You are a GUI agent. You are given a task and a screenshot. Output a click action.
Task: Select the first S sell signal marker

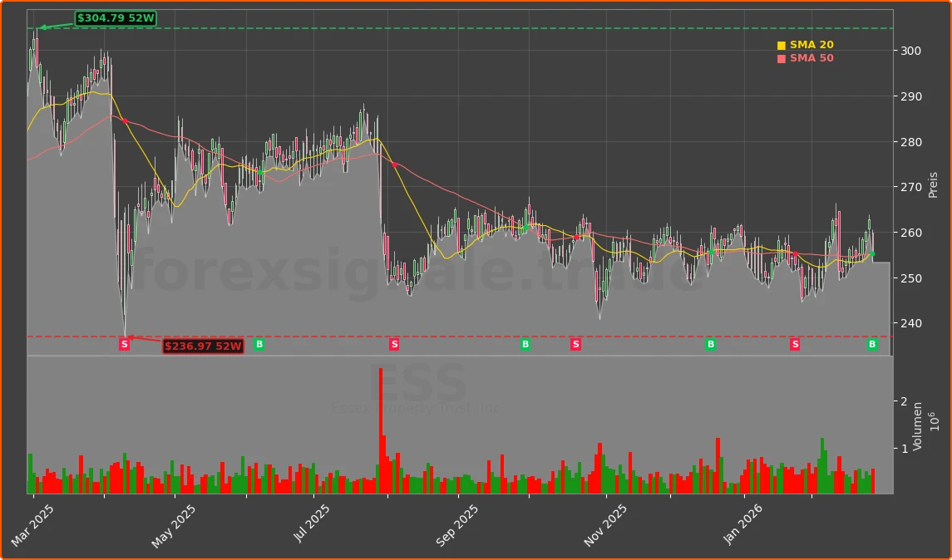[x=124, y=344]
